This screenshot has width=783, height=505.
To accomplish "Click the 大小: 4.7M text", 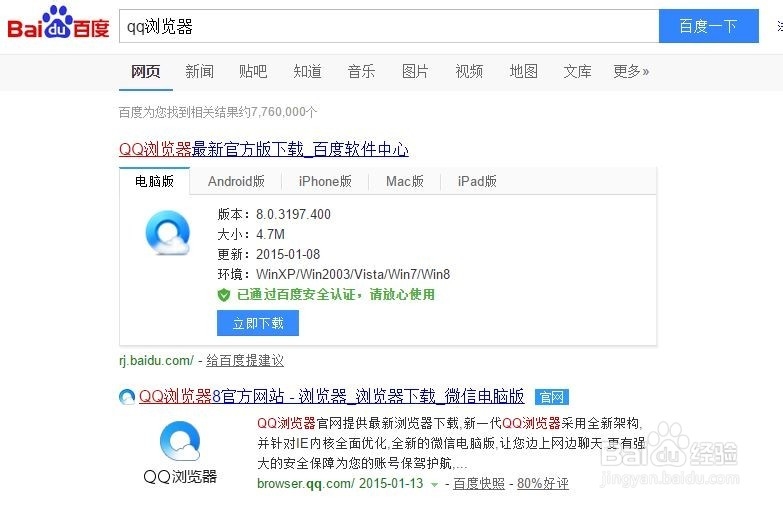I will click(251, 234).
